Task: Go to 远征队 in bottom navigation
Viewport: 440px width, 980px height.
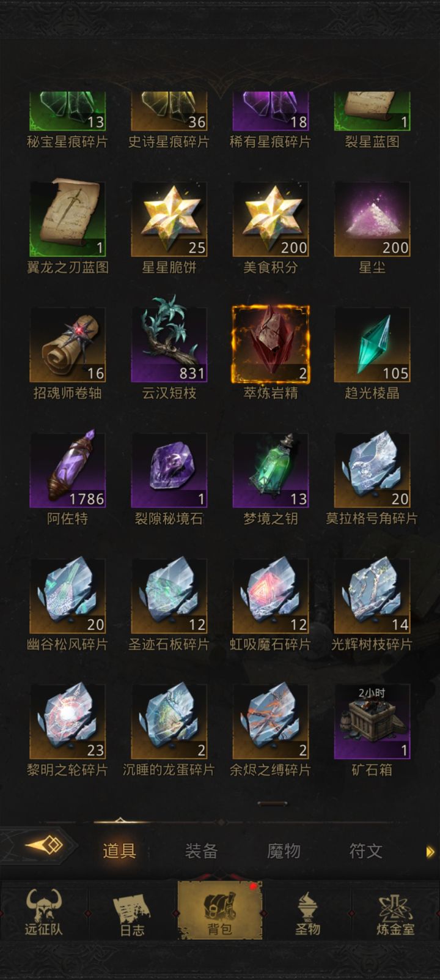Action: coord(43,911)
